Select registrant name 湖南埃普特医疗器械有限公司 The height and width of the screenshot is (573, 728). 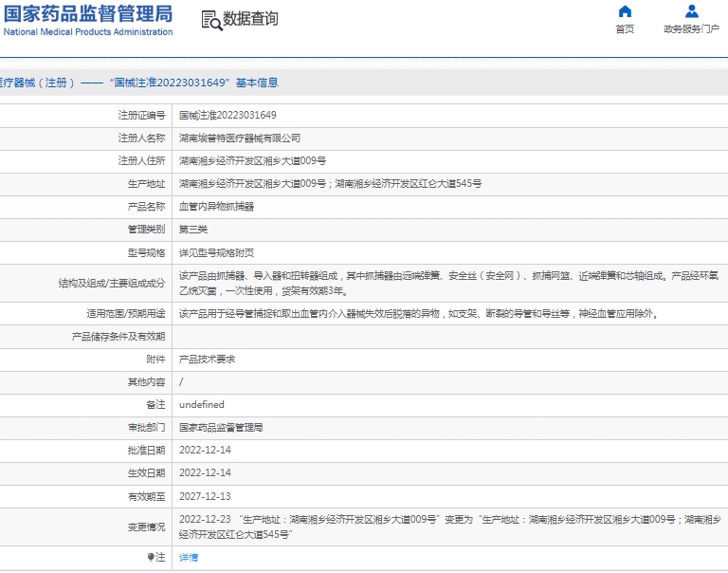(240, 138)
